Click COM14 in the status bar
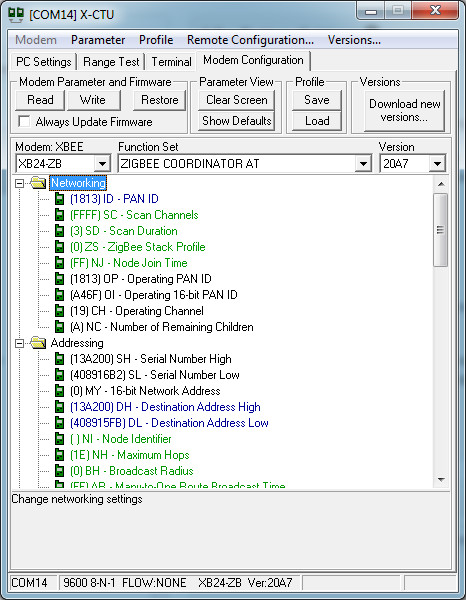Screen dimensions: 466x600 click(29, 583)
